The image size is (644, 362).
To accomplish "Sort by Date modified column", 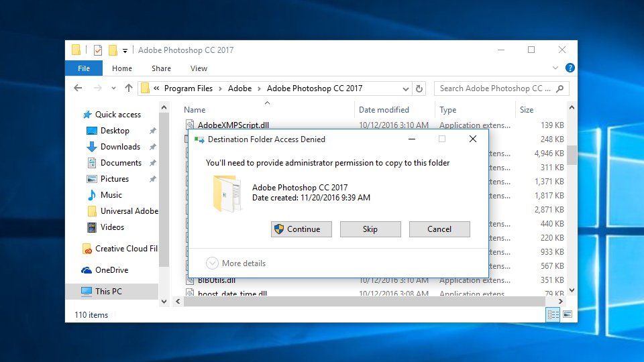I will click(x=384, y=109).
